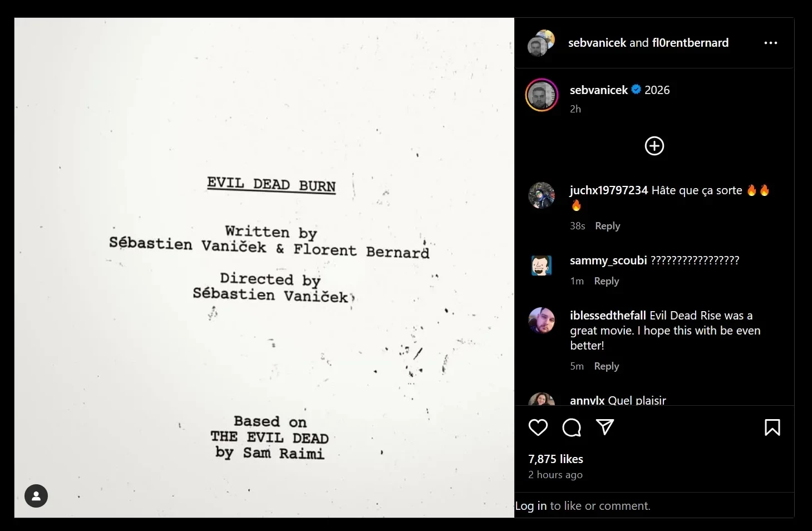Open the three-dot more options menu

(771, 43)
